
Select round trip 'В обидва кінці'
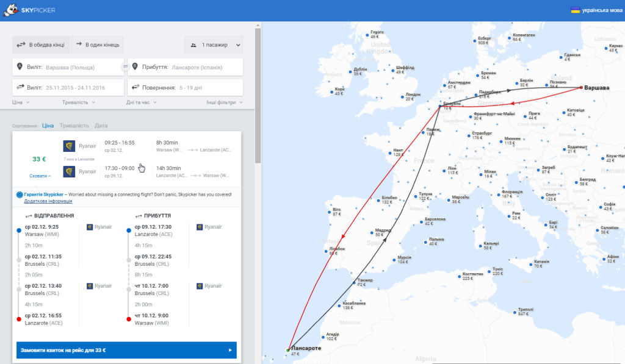tap(41, 45)
